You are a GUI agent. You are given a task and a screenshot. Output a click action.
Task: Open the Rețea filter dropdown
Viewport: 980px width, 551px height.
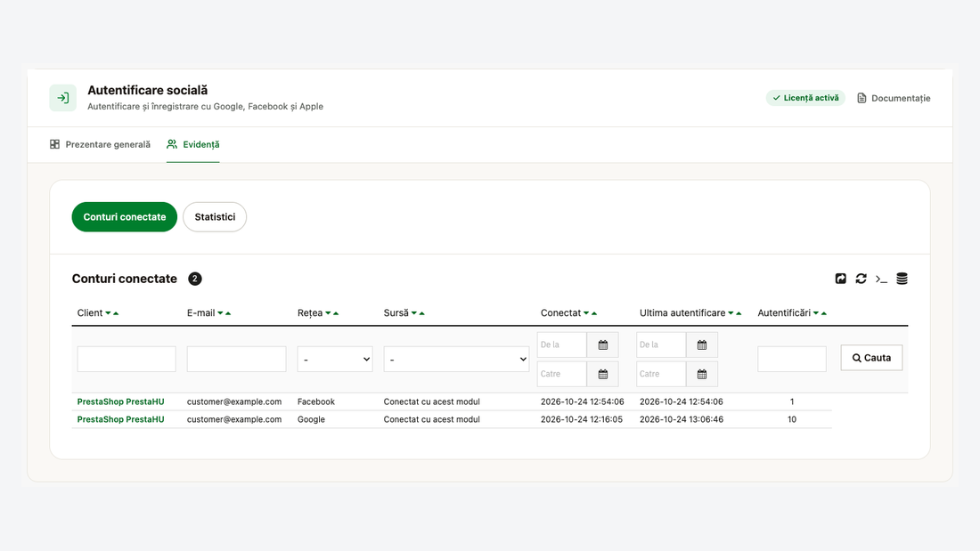pyautogui.click(x=335, y=360)
